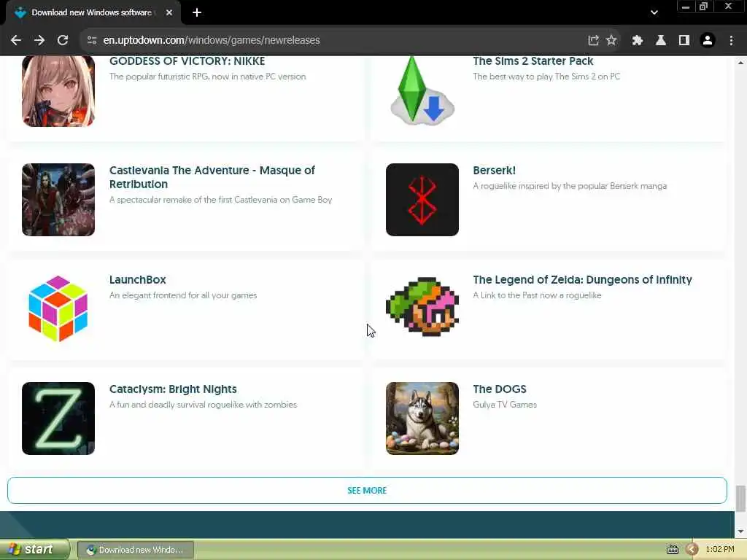Show hidden tray icons arrow
The image size is (747, 560).
(x=692, y=550)
